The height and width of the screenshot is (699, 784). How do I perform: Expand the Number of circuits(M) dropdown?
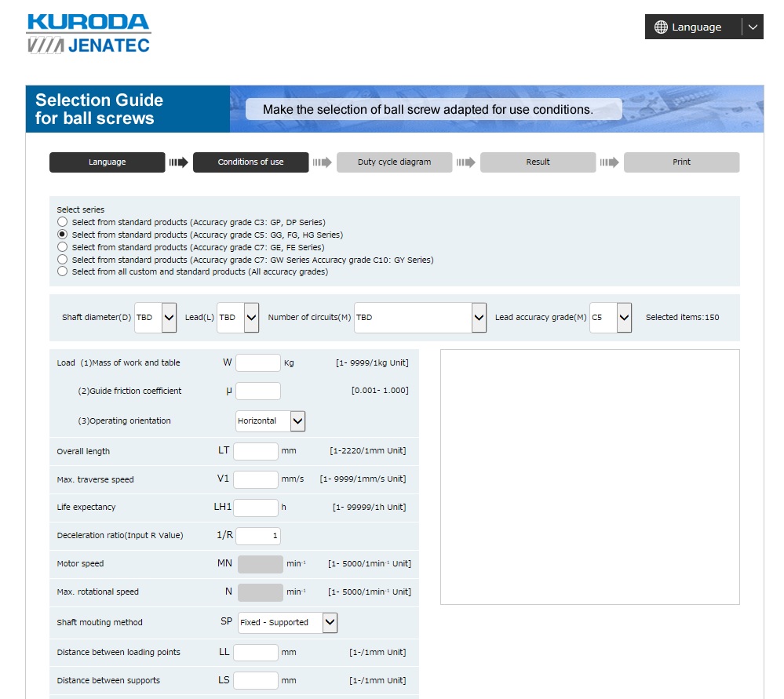click(420, 318)
